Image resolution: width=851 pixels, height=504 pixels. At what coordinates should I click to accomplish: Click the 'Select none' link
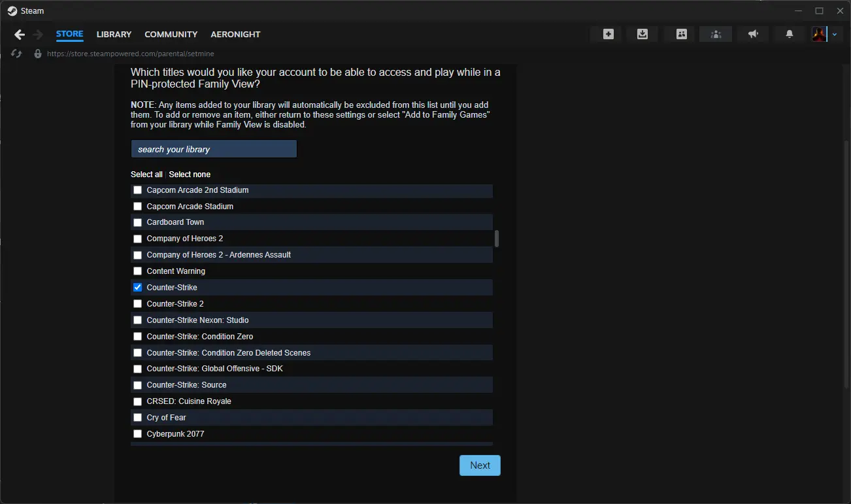[x=190, y=175]
